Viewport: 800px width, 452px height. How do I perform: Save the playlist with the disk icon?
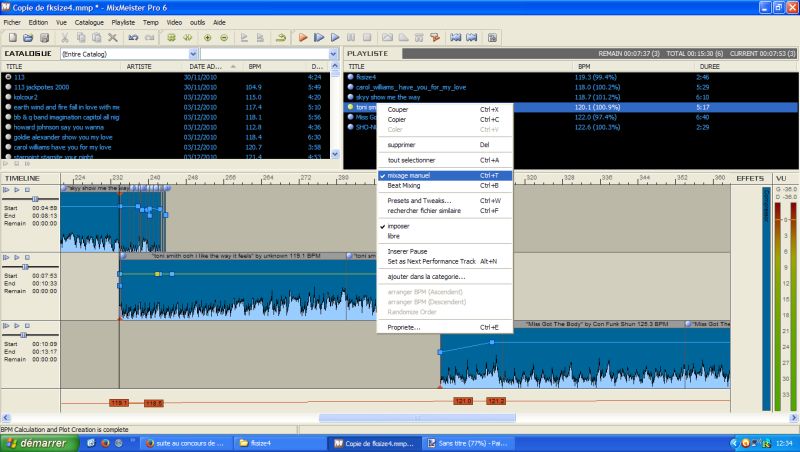[44, 38]
